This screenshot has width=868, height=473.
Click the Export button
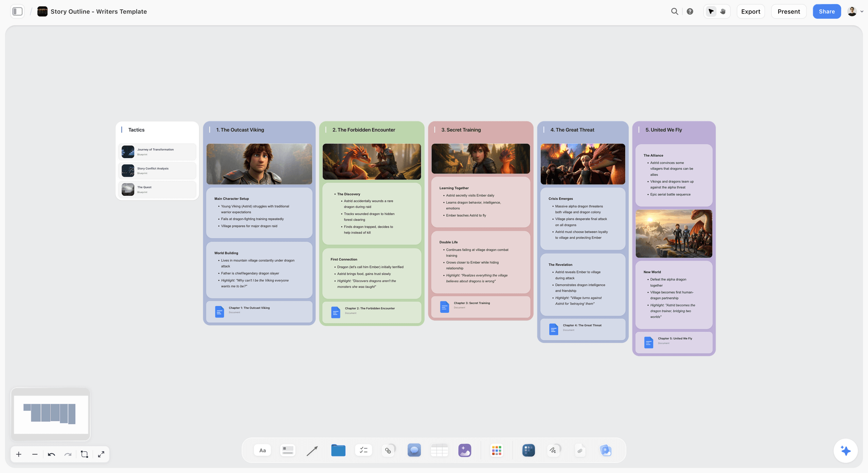(x=751, y=11)
